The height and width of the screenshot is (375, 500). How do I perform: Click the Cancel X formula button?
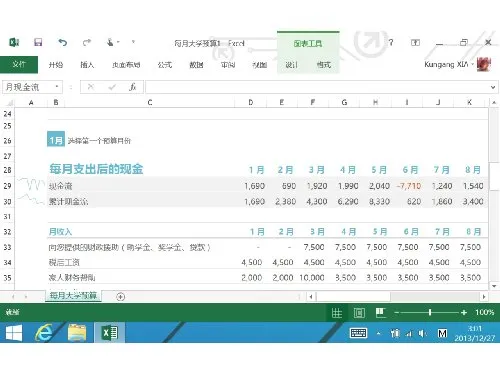pos(90,87)
